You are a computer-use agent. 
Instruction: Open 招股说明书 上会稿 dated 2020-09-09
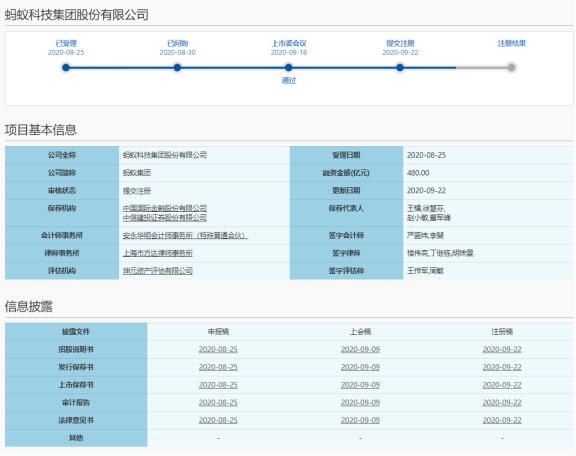click(x=360, y=349)
